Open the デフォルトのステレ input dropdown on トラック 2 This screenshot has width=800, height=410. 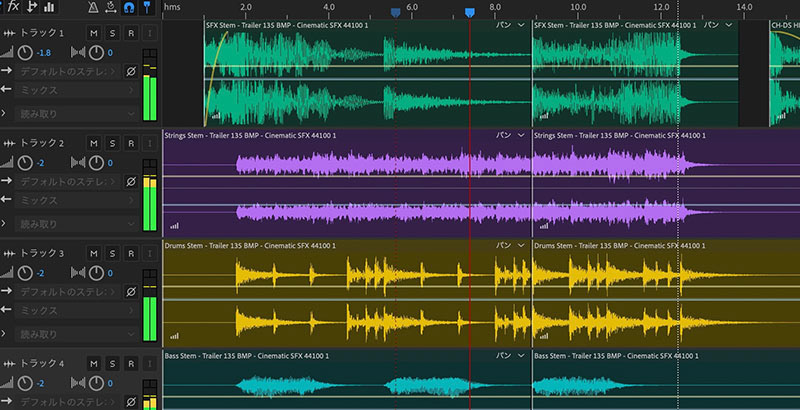67,182
